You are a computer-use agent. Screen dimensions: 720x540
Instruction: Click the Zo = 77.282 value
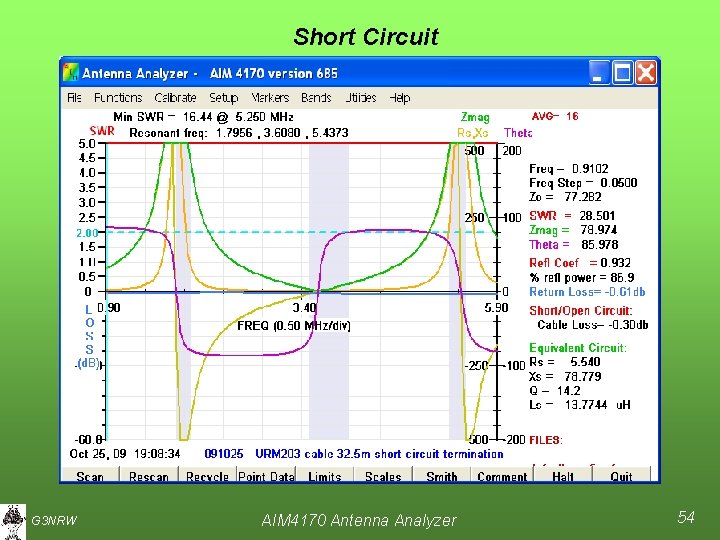[565, 197]
